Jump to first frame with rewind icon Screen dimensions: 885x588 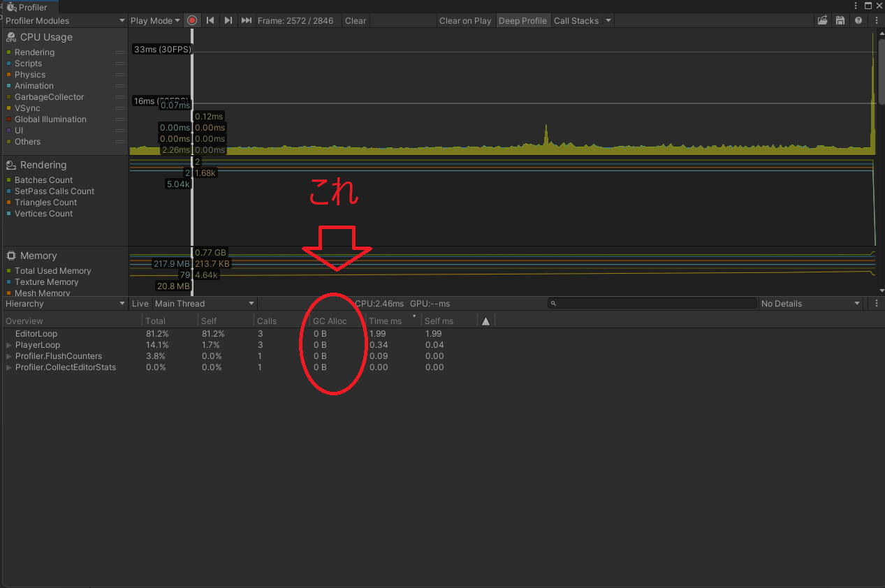(x=211, y=20)
